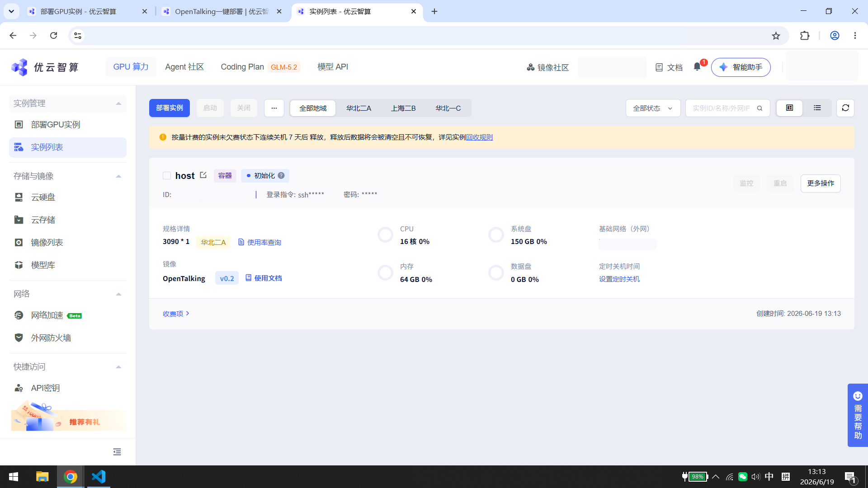Reload the browser page
Screen dimensions: 868x488
click(53, 36)
